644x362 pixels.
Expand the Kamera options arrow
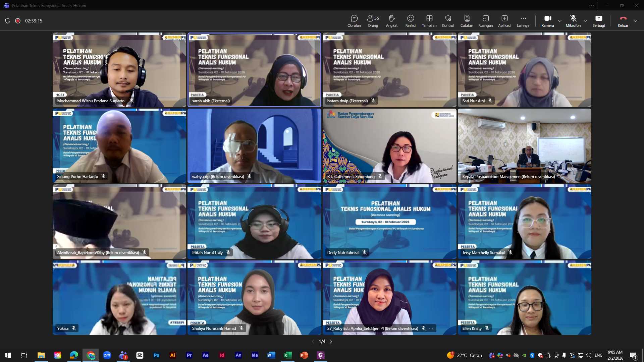560,21
